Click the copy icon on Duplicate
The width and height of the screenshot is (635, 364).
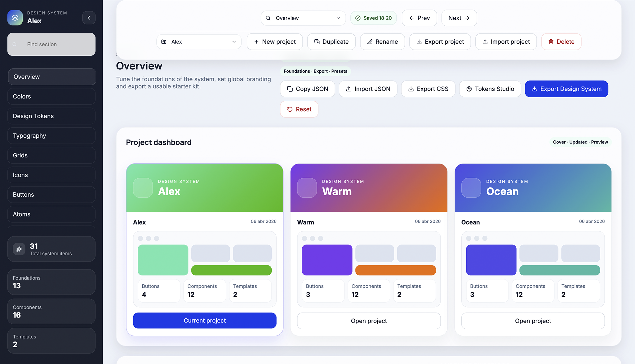[x=317, y=42]
